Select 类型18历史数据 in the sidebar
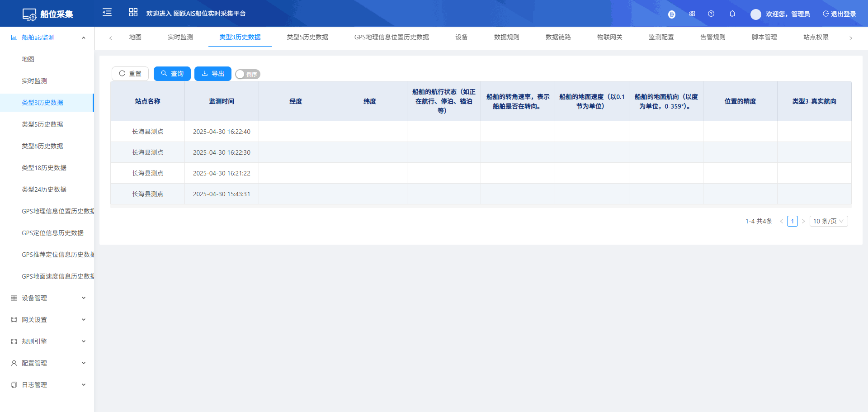 tap(44, 168)
